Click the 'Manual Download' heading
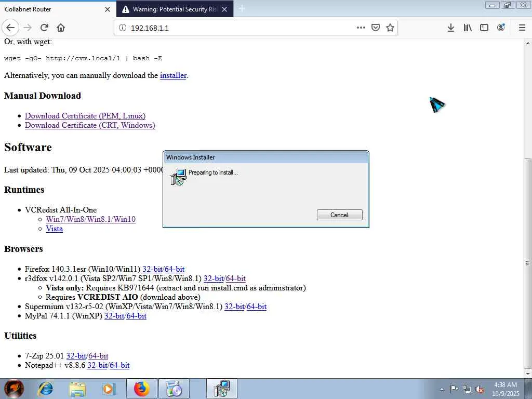532x399 pixels. click(x=43, y=96)
